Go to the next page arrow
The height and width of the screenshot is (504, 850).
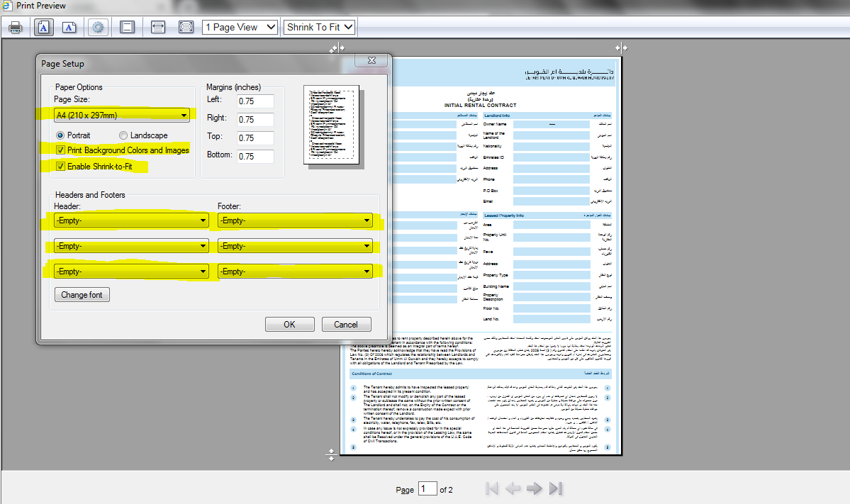pos(534,488)
